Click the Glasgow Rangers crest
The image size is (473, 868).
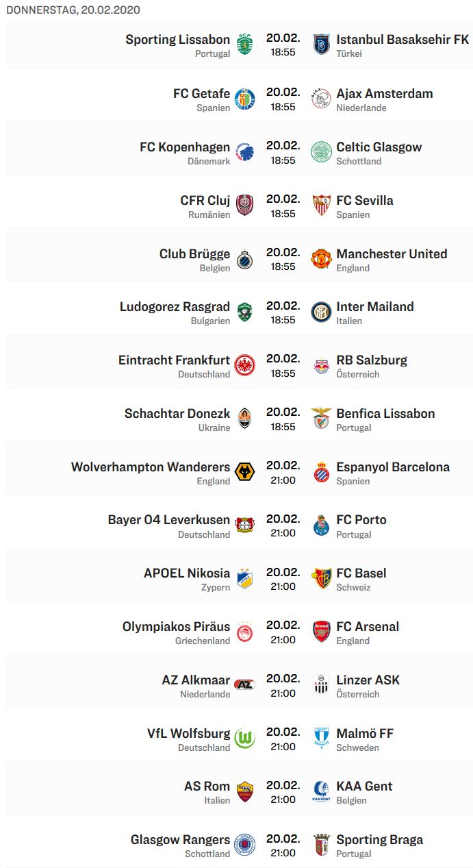[x=244, y=845]
